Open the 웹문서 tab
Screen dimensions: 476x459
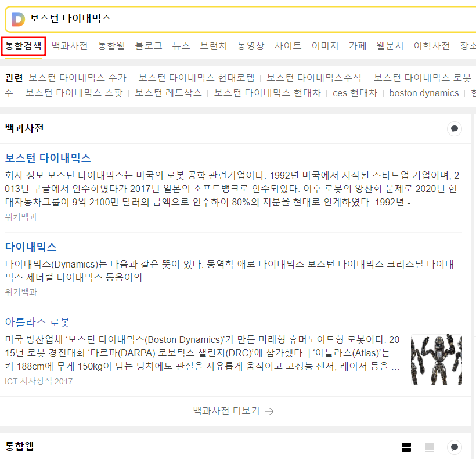[x=390, y=46]
